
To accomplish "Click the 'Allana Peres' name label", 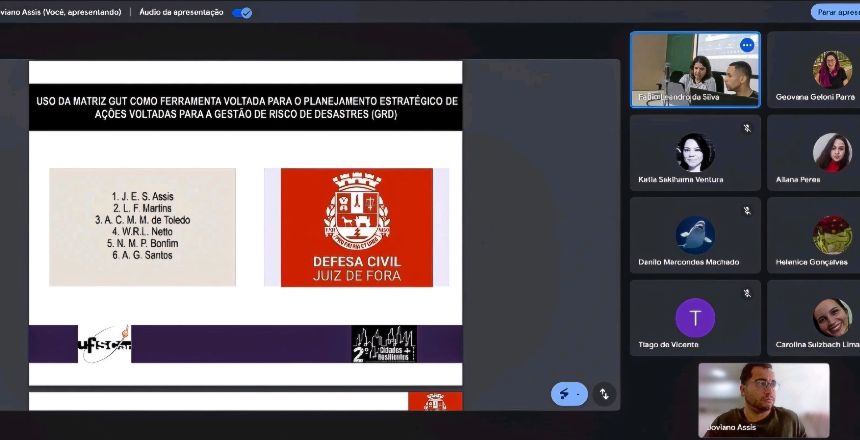I will [798, 179].
